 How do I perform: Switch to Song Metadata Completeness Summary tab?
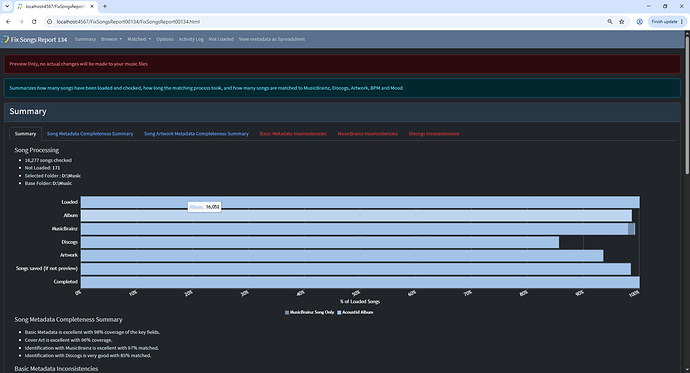coord(90,134)
